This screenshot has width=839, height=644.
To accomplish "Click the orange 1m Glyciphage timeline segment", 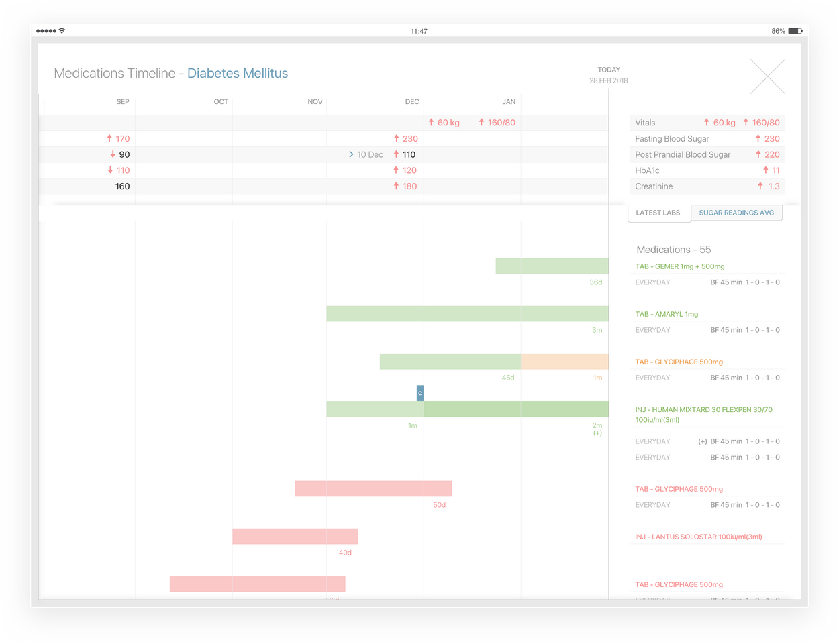I will click(x=564, y=362).
